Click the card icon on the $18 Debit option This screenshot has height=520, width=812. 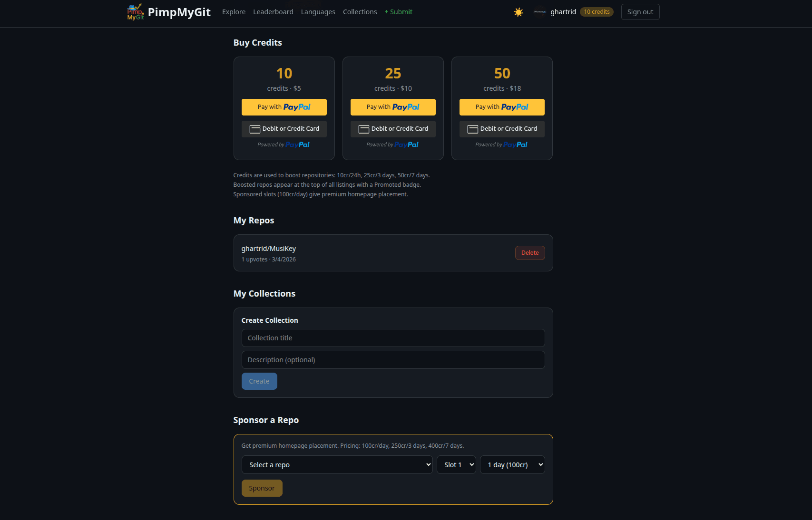tap(472, 129)
